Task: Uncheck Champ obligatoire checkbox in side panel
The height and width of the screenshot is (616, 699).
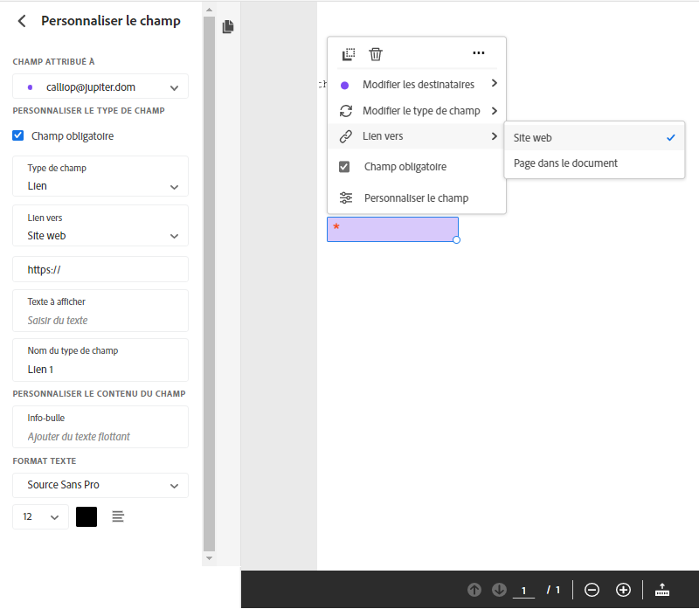Action: coord(18,135)
